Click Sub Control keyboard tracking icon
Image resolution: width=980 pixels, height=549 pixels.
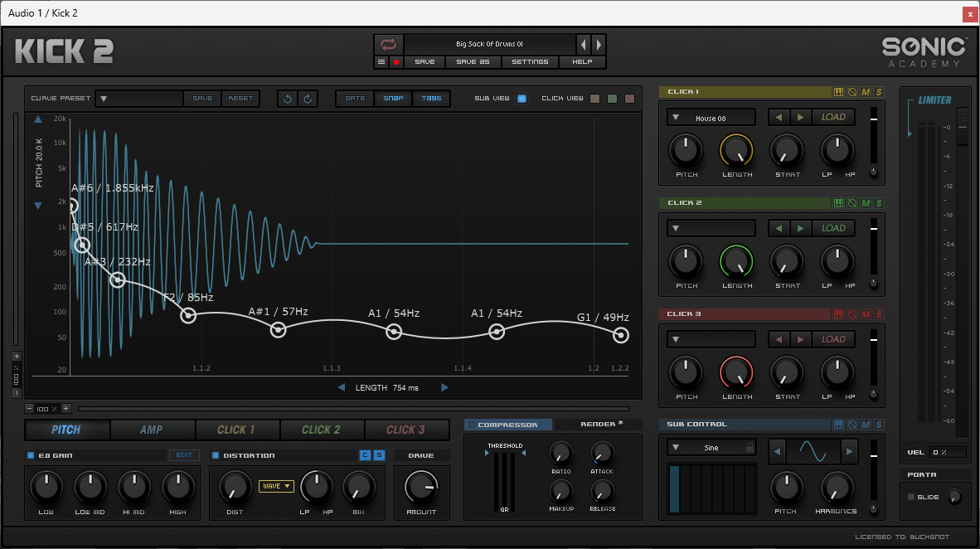point(839,425)
